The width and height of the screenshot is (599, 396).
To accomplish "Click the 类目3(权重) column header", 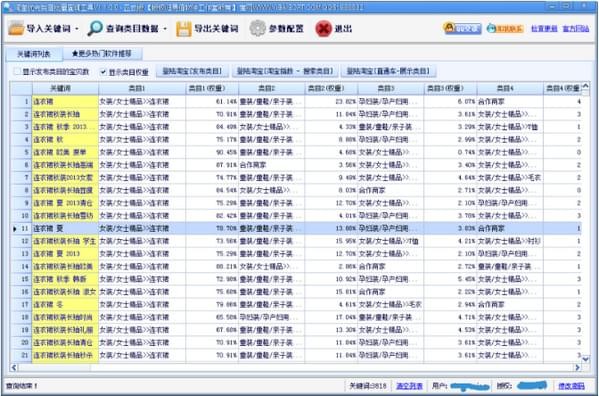I will coord(450,88).
